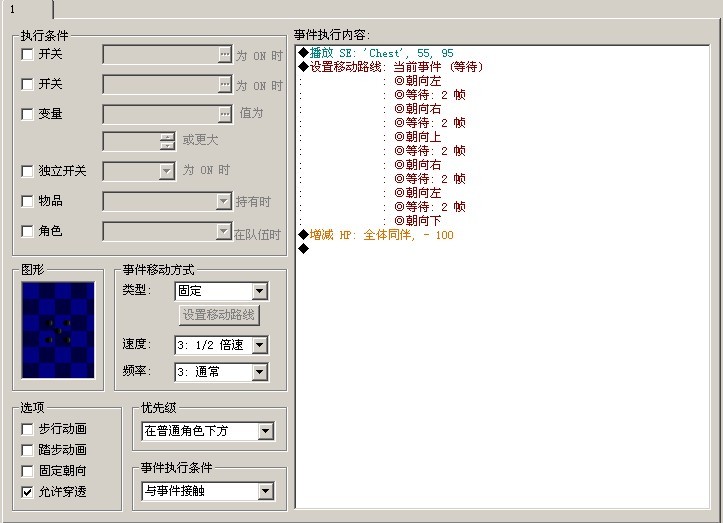723x523 pixels.
Task: Tick the 变量 condition checkbox
Action: 27,114
